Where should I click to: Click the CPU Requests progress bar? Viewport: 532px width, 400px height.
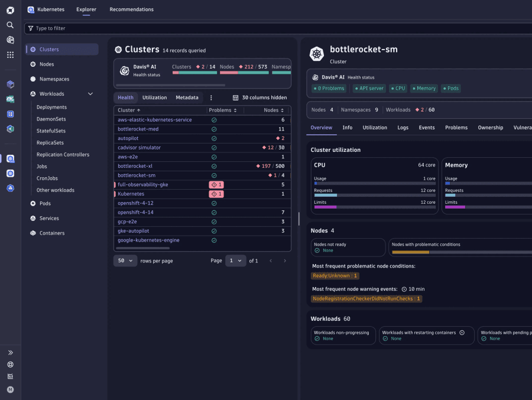click(375, 196)
